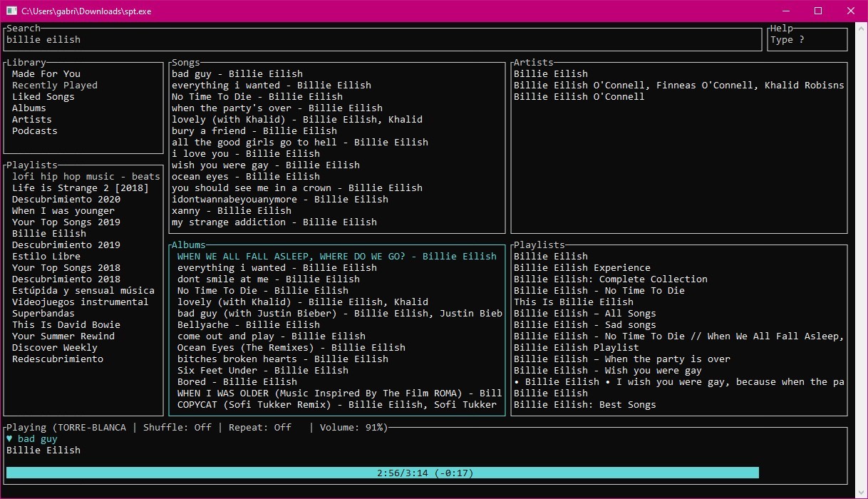Select wish you were gay in Songs
Viewport: 868px width, 499px height.
pos(266,165)
